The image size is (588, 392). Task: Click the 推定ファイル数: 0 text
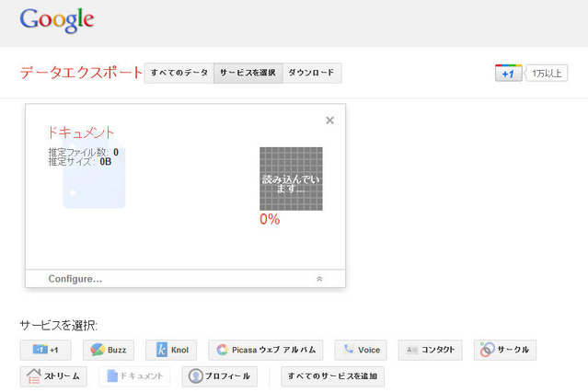tap(83, 153)
